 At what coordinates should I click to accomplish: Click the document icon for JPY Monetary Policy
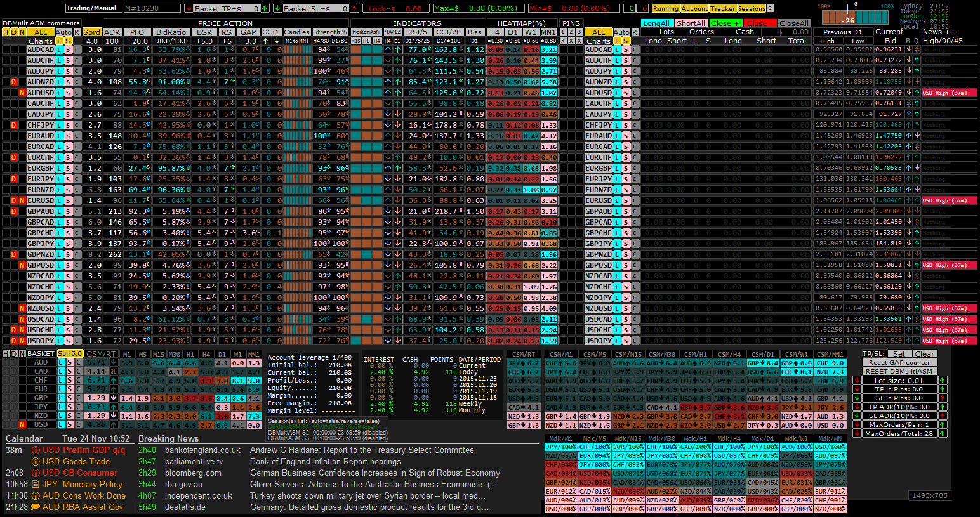point(36,485)
